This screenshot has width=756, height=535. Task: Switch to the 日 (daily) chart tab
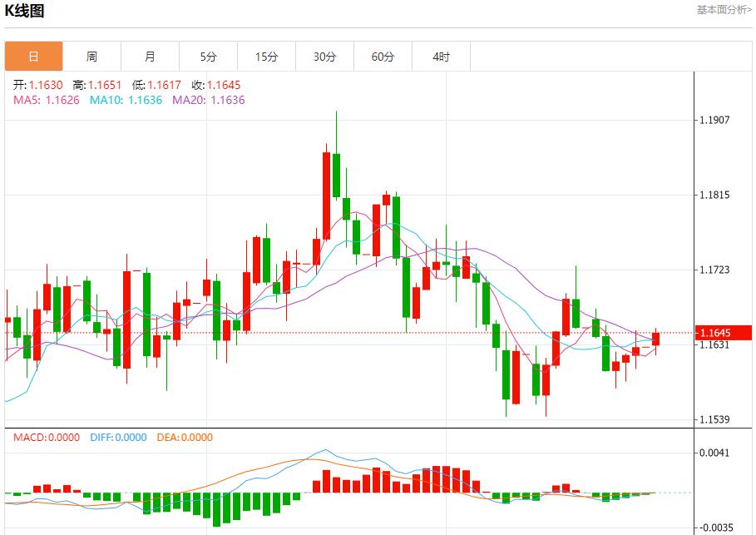point(32,56)
